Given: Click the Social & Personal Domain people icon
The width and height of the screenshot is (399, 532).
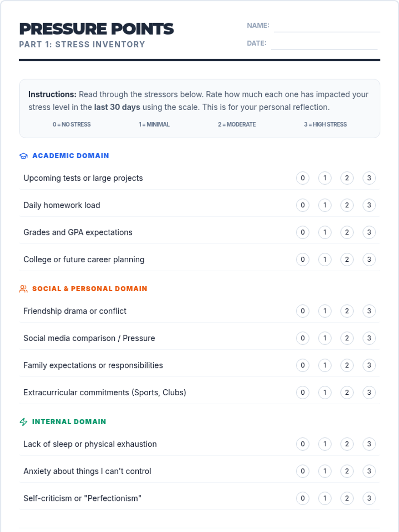Looking at the screenshot, I should point(24,289).
